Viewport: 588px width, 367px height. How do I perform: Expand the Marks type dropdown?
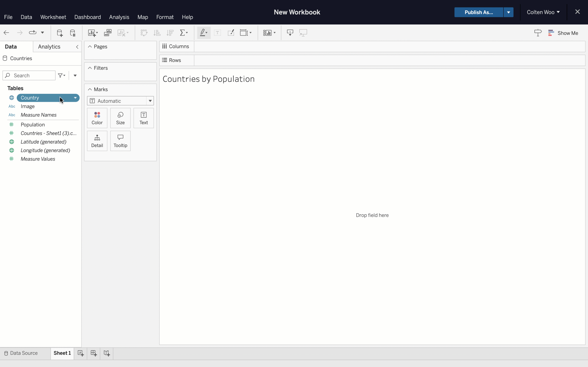pyautogui.click(x=150, y=101)
